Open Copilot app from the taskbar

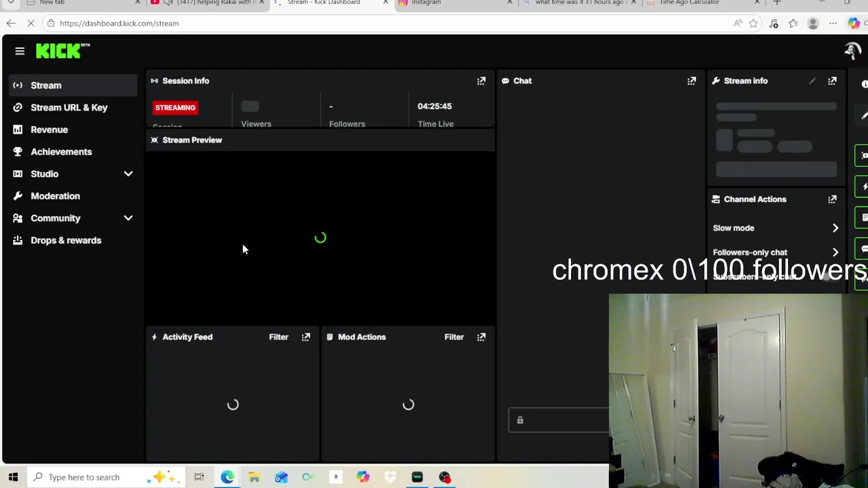363,477
